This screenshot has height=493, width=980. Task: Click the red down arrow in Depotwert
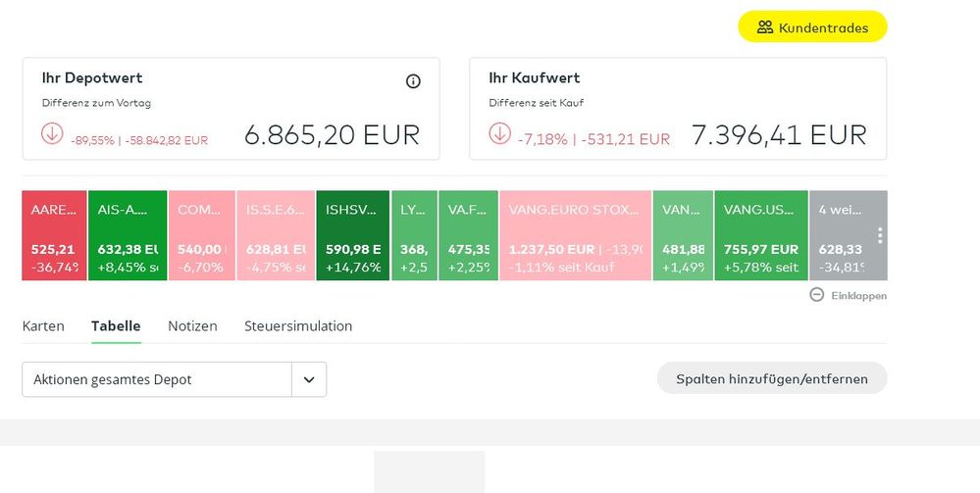52,133
